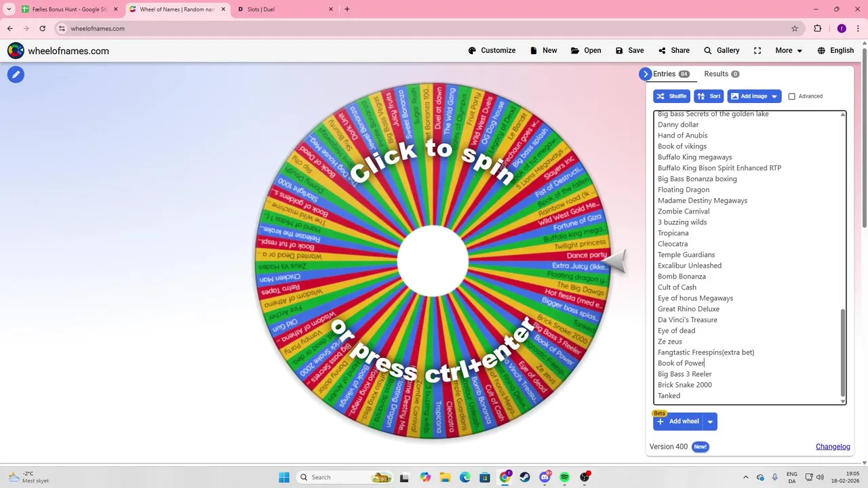The image size is (868, 488).
Task: Switch to the Slots | Duel tab
Action: coord(285,9)
